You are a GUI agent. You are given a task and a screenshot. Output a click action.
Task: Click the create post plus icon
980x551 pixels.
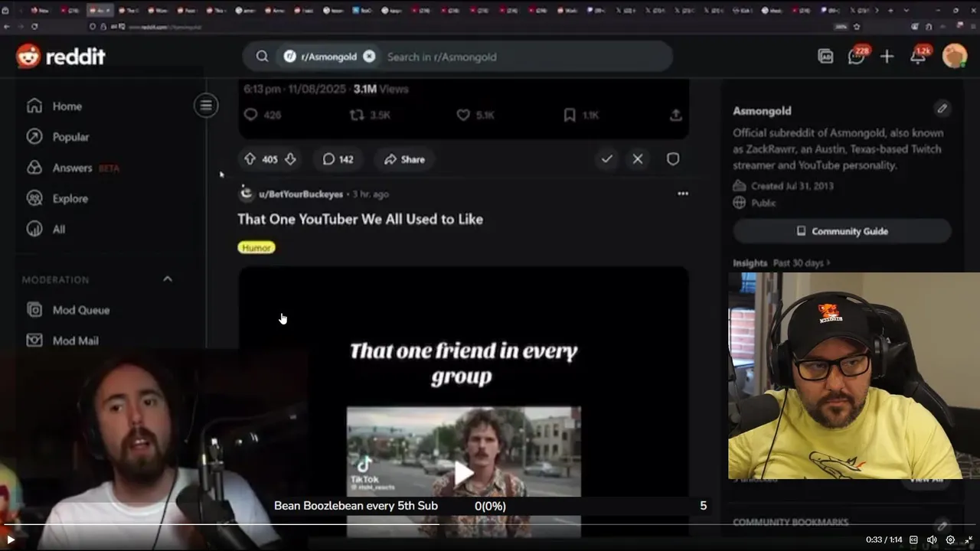coord(887,57)
